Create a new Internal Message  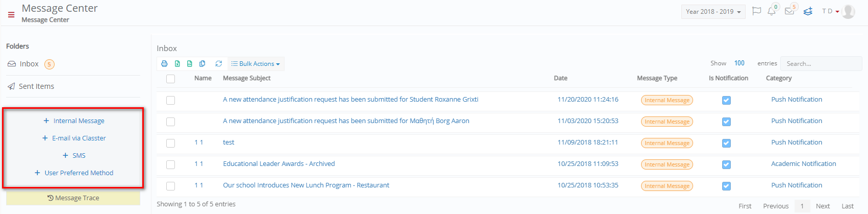point(73,121)
